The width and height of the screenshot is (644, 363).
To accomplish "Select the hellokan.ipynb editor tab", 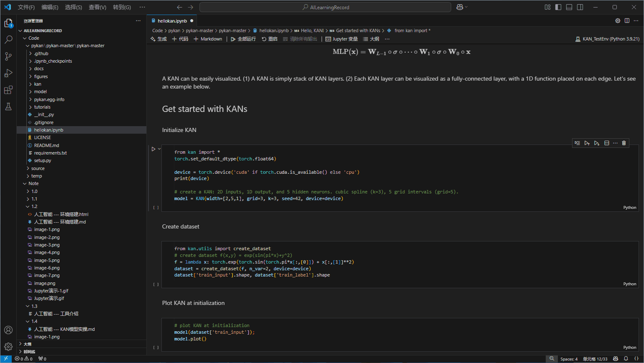I will pos(172,21).
